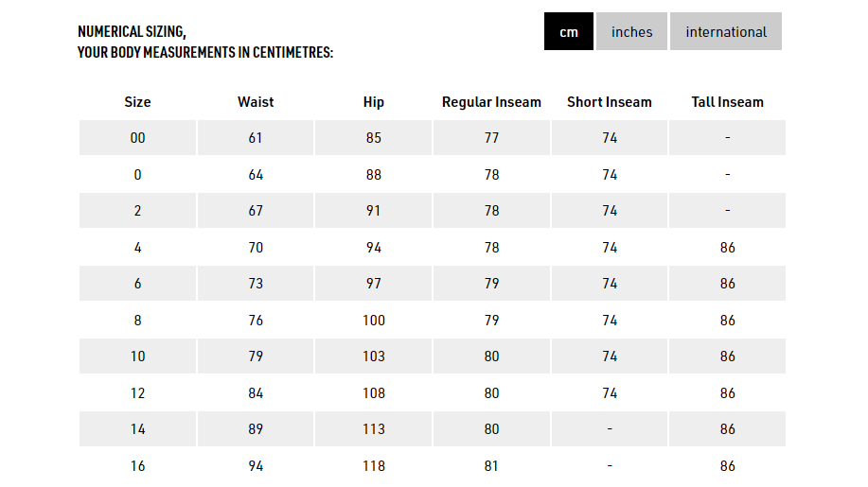
Task: Click regular inseam value 77 for size 00
Action: click(491, 138)
